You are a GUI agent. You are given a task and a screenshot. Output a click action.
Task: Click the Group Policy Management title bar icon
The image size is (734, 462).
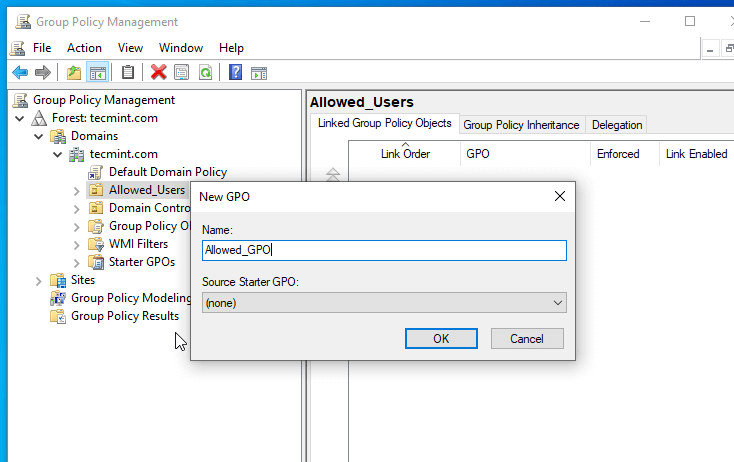coord(23,22)
